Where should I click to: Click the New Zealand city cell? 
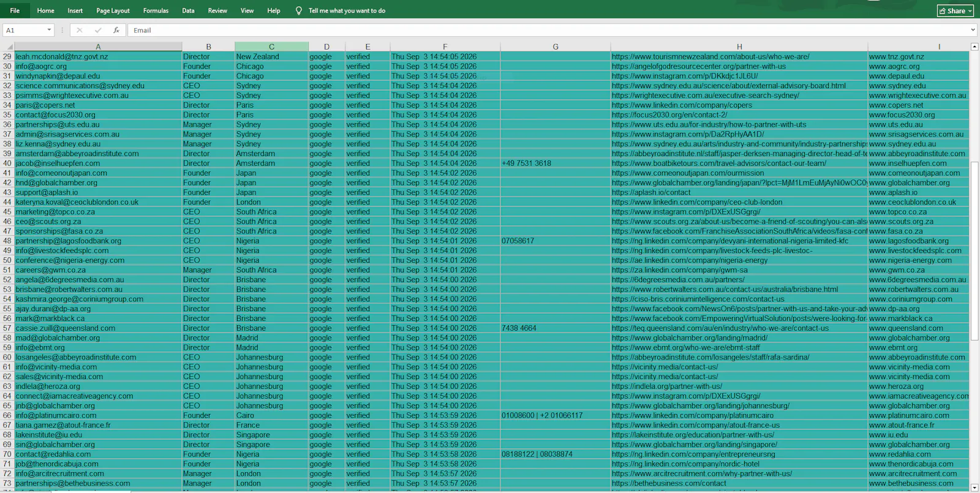coord(271,56)
